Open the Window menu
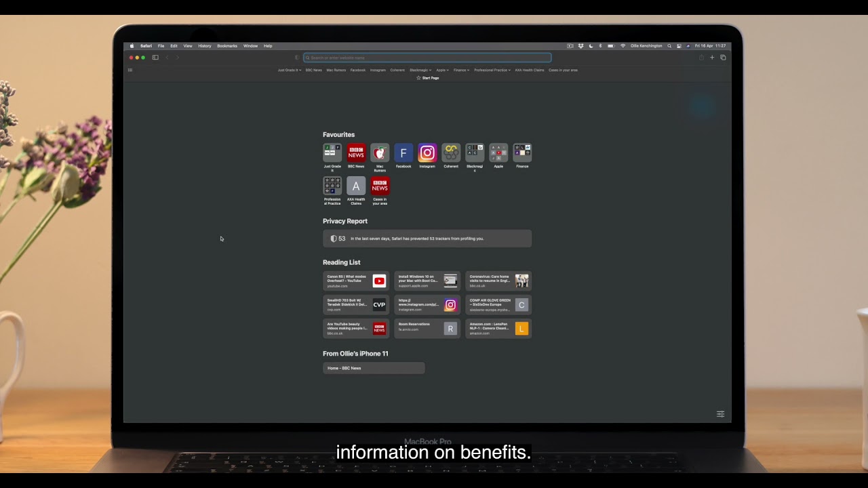 point(250,46)
